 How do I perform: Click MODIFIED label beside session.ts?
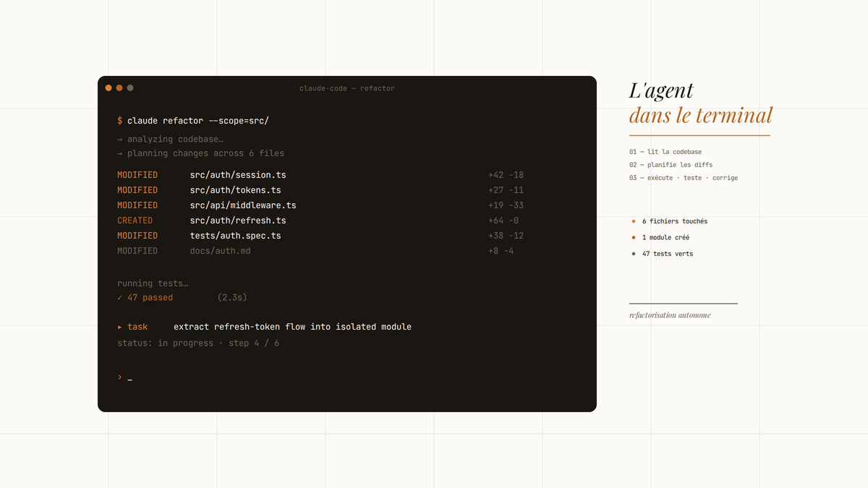(137, 175)
